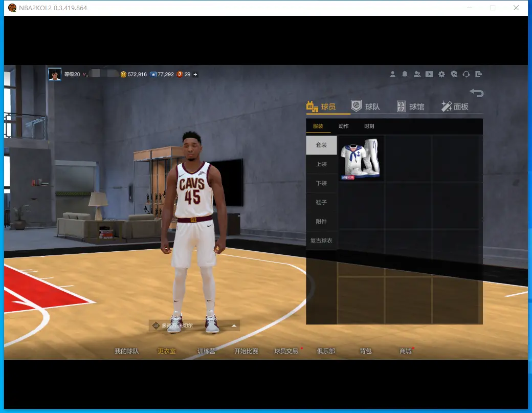Open 训练营 (Training Camp)
The width and height of the screenshot is (532, 413).
pos(206,351)
